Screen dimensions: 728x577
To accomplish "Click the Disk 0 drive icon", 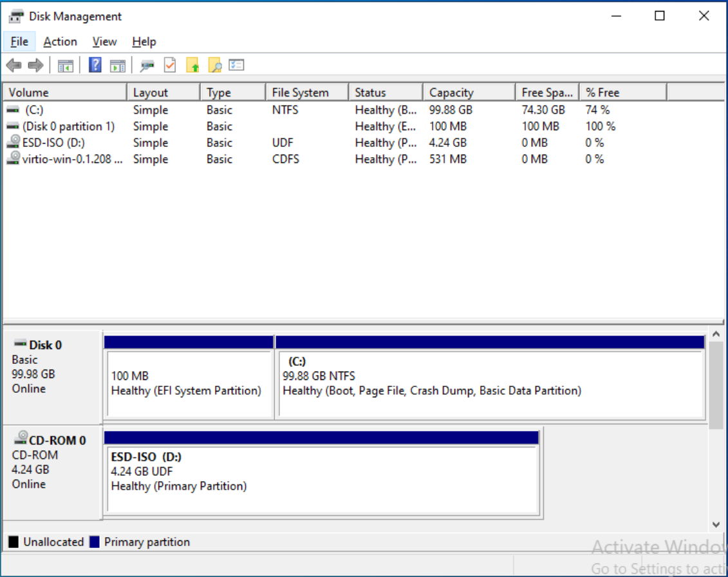I will [19, 345].
